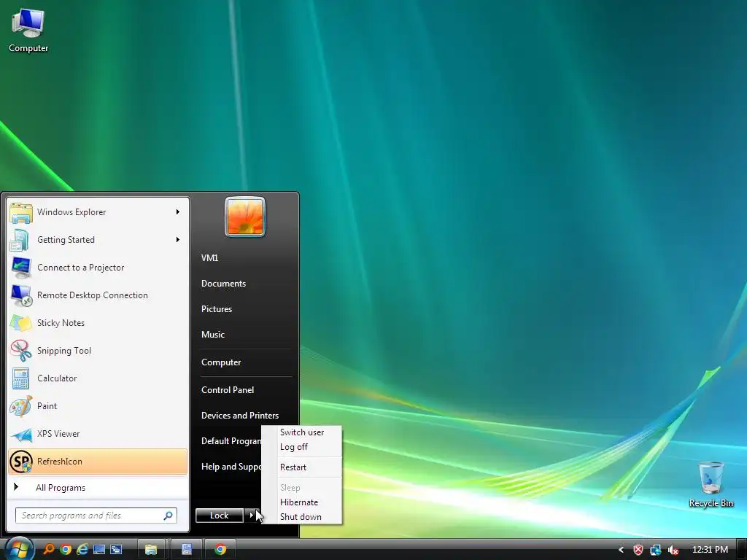This screenshot has width=747, height=560.
Task: Open Documents from the Start menu
Action: 223,284
